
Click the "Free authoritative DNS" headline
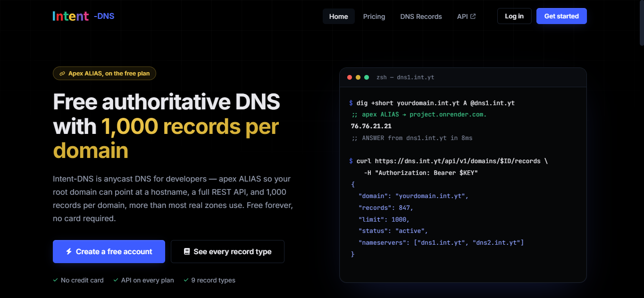(x=167, y=101)
